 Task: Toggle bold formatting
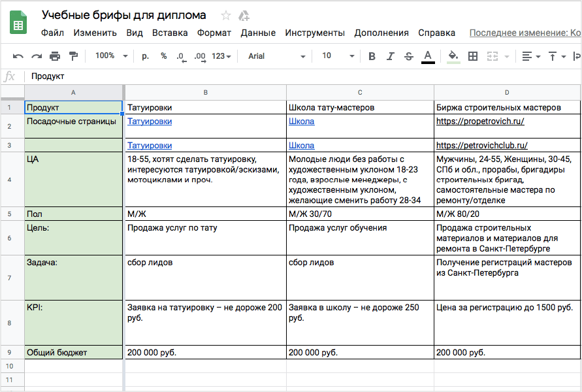[372, 56]
